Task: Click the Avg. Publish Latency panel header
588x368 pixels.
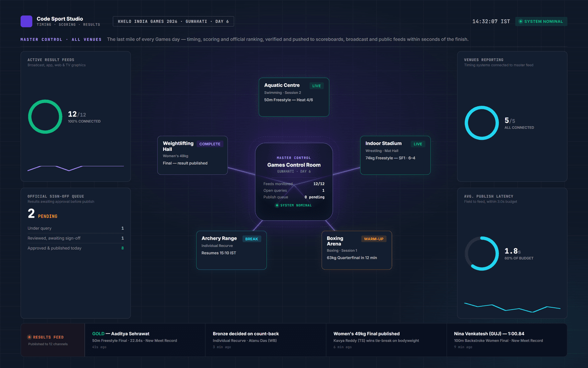Action: (489, 196)
